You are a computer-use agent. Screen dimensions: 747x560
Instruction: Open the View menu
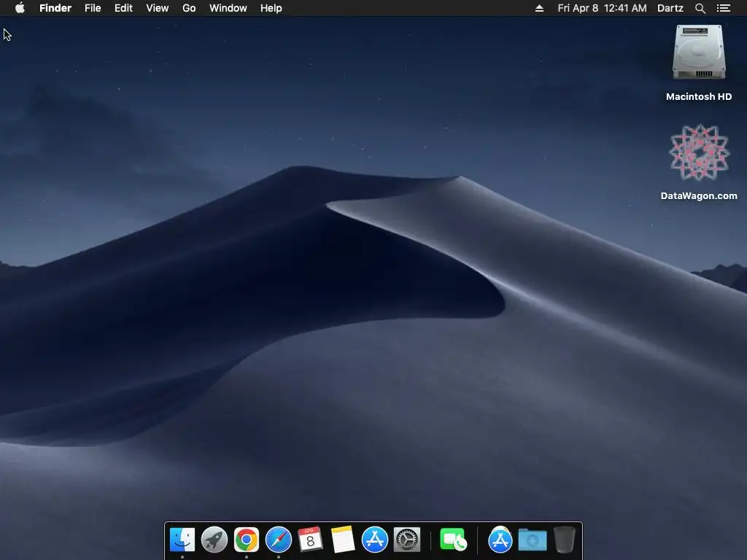coord(158,8)
